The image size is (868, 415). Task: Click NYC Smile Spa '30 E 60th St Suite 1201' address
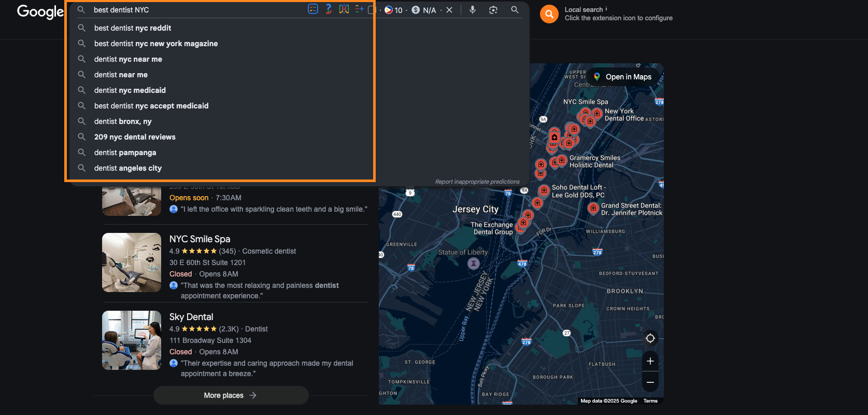click(x=207, y=262)
